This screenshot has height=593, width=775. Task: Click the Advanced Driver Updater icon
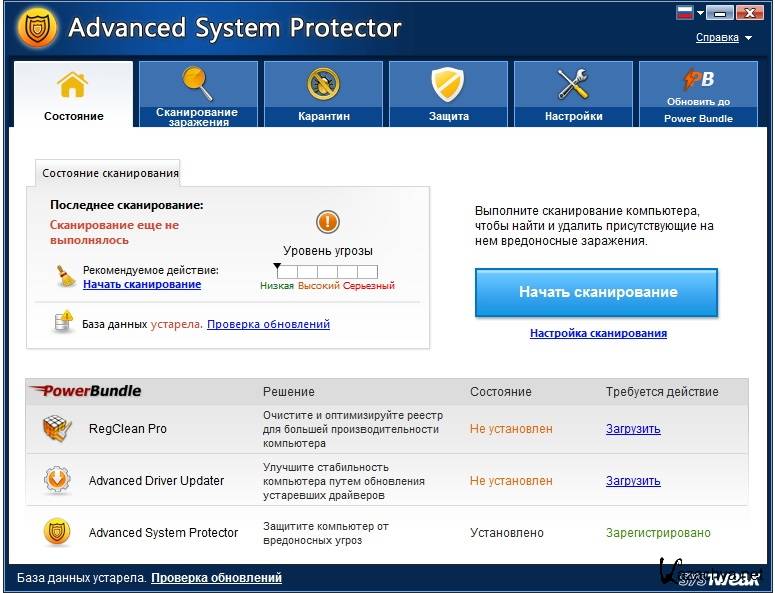tap(57, 481)
